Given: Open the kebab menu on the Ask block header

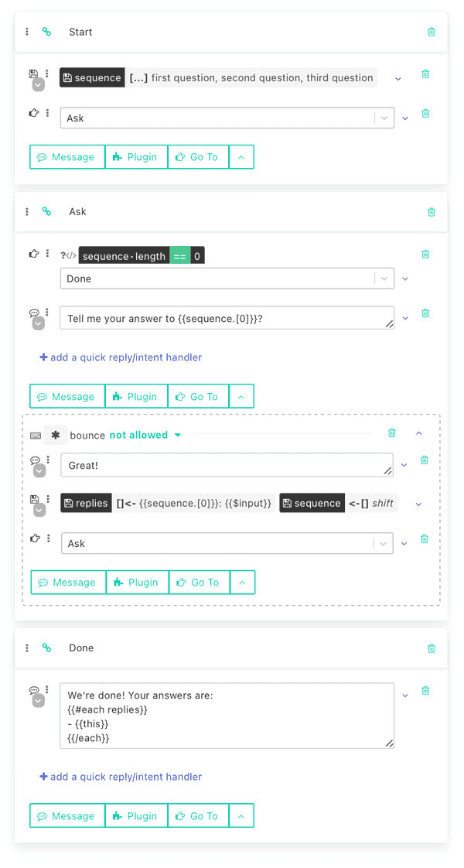Looking at the screenshot, I should (x=26, y=211).
